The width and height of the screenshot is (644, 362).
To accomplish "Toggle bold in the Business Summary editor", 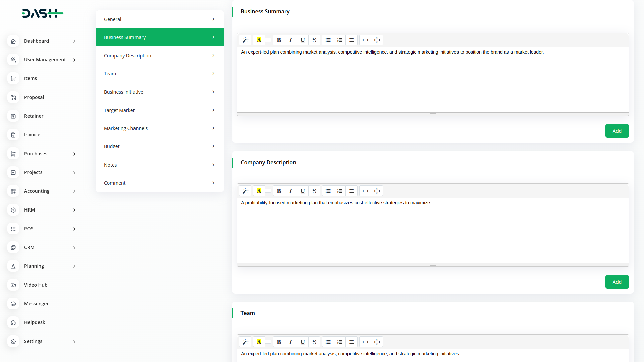I will 279,40.
